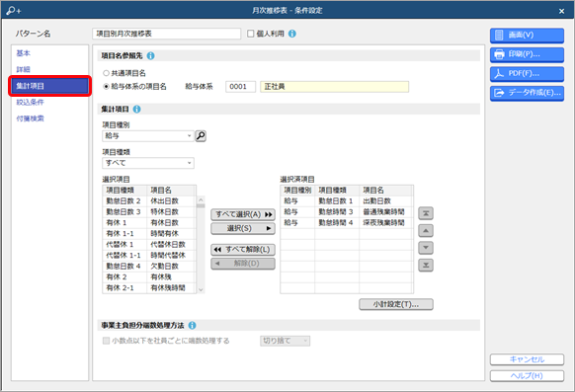Click the すべて選択(A) button
This screenshot has width=575, height=392.
point(243,214)
